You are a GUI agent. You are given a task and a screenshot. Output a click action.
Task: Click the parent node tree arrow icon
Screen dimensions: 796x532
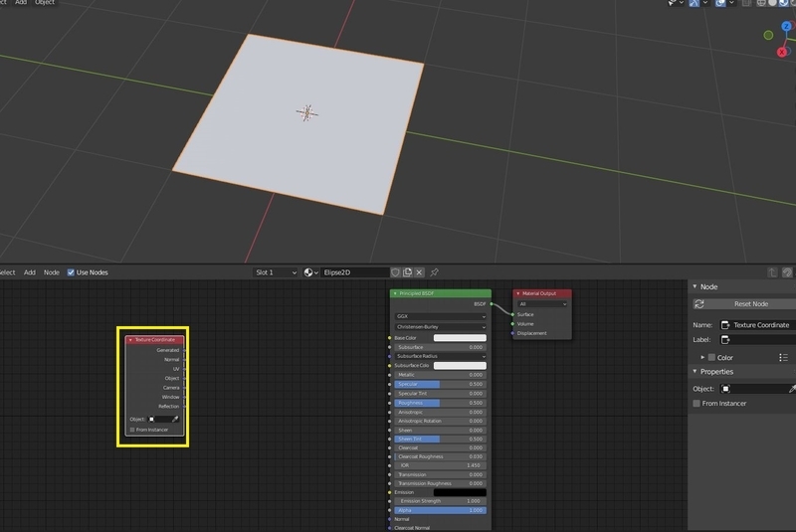pos(772,272)
